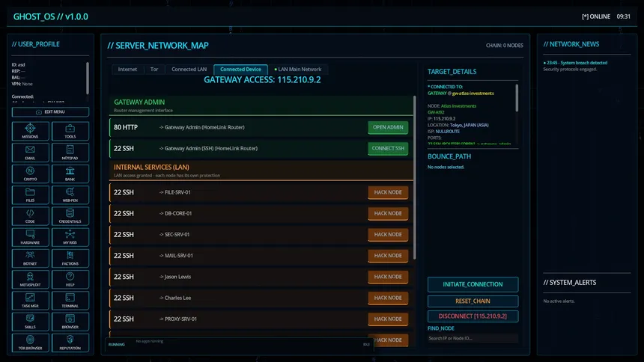Click the Edit Menu button
The image size is (644, 362).
point(50,111)
